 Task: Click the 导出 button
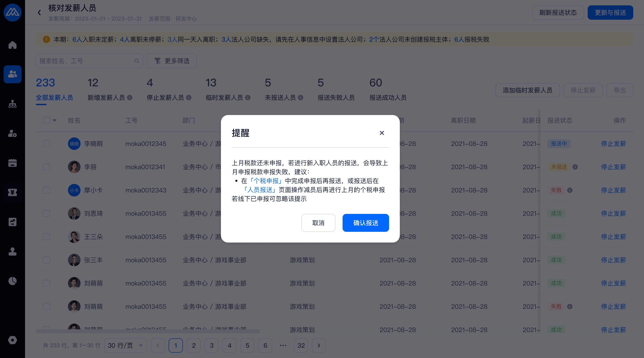(620, 90)
